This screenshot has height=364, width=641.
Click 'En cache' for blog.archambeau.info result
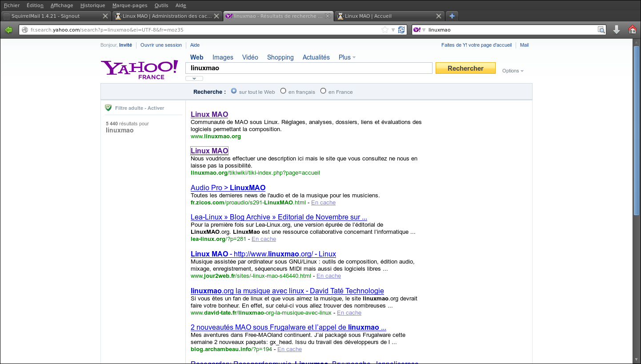[x=289, y=349]
